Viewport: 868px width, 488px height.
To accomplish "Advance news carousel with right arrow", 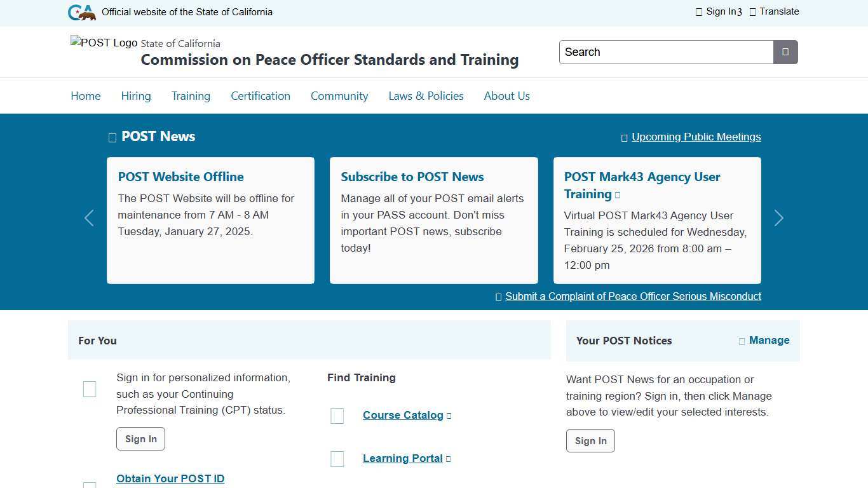I will [778, 218].
